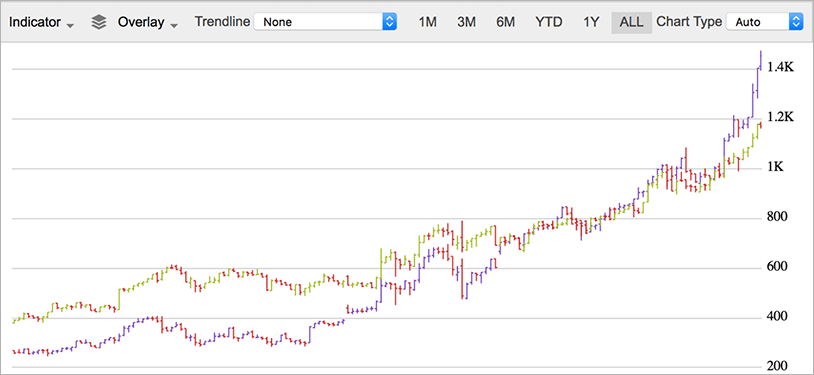Select the 1M time range

[428, 22]
